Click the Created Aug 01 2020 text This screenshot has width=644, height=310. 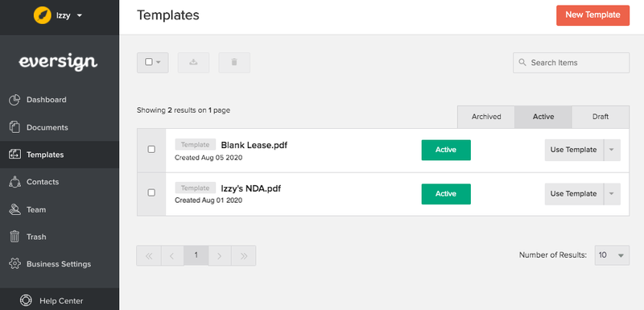(208, 200)
